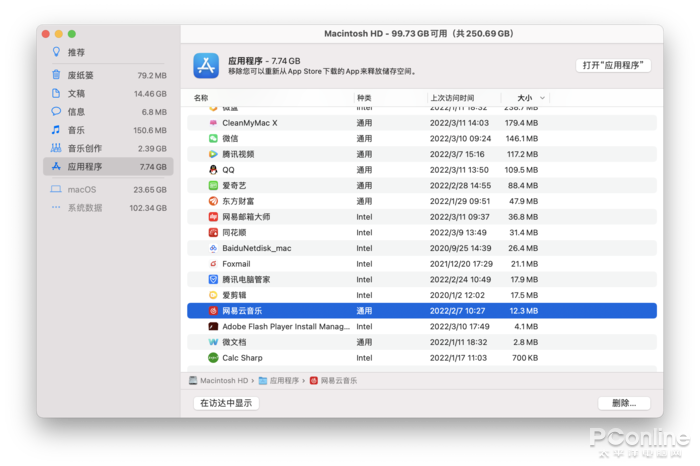Click the 音乐创作 icon in sidebar
The image size is (700, 466).
(56, 148)
